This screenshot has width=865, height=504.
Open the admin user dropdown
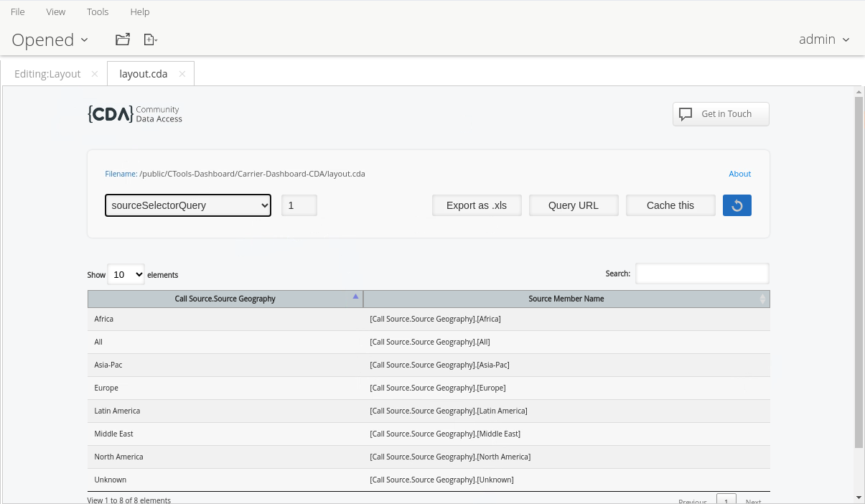coord(824,39)
